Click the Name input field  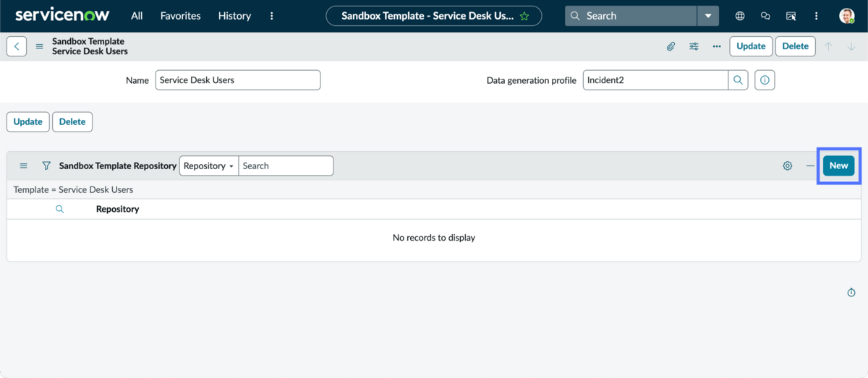pos(238,80)
